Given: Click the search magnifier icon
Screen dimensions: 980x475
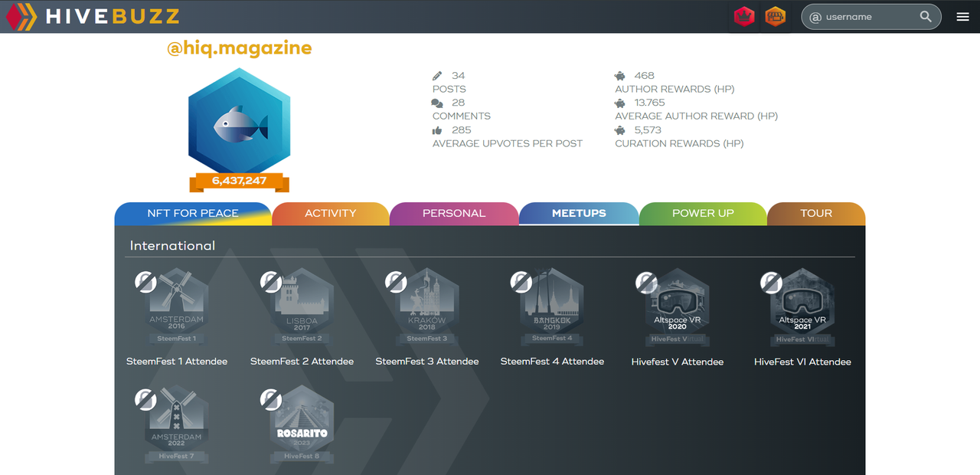Looking at the screenshot, I should 926,16.
